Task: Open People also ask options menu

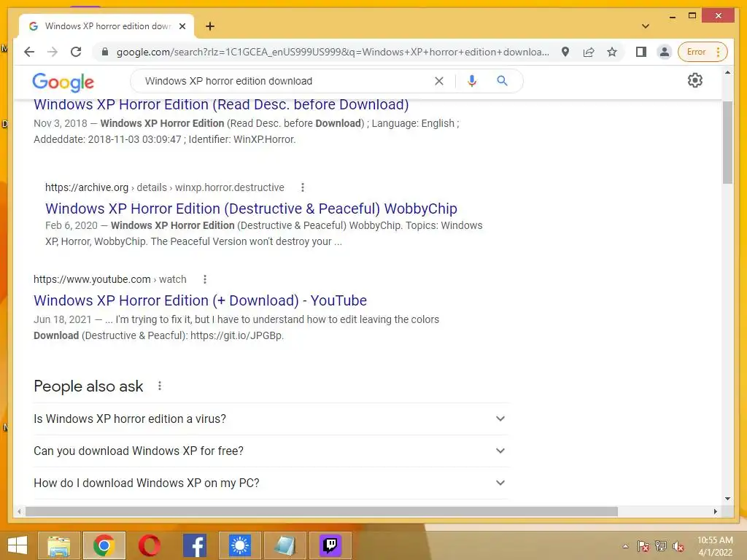Action: [x=160, y=386]
